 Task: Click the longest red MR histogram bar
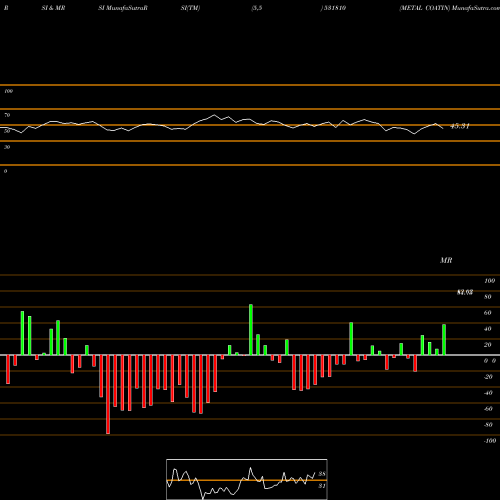[108, 394]
